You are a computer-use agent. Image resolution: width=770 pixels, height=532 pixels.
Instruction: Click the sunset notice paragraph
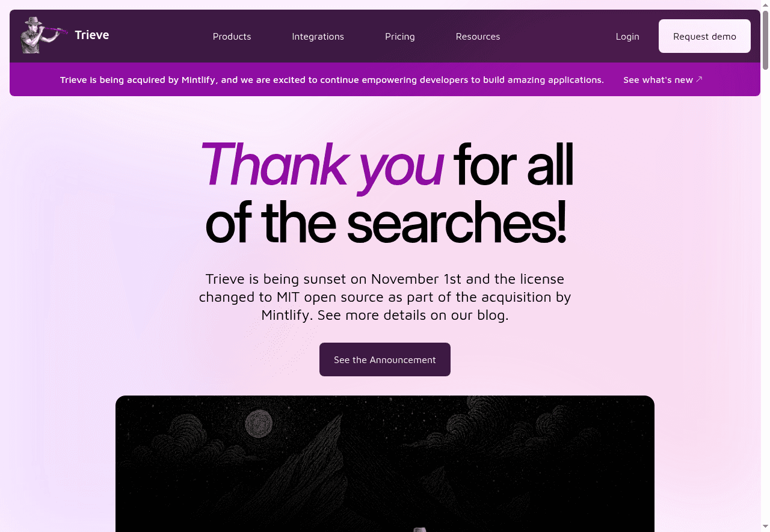(385, 297)
